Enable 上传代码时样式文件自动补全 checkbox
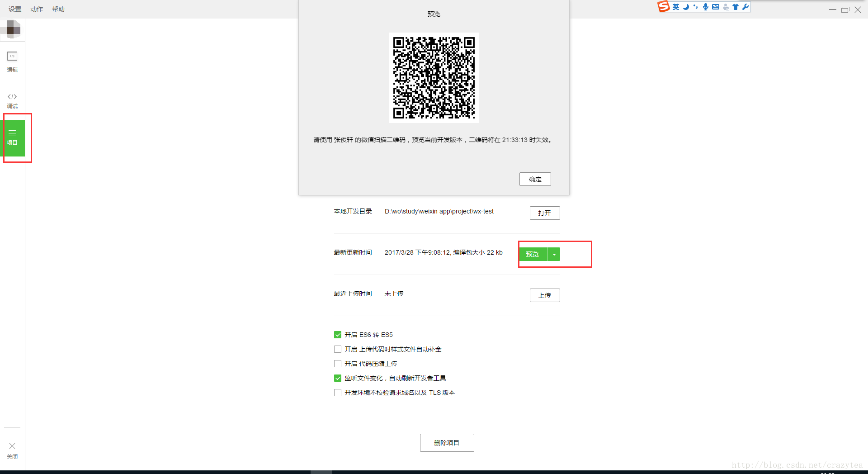 (338, 349)
